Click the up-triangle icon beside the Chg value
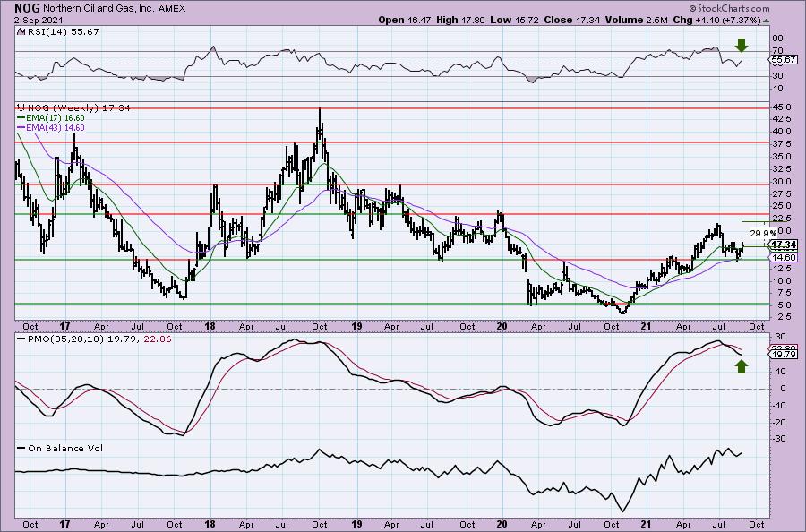 [x=766, y=21]
